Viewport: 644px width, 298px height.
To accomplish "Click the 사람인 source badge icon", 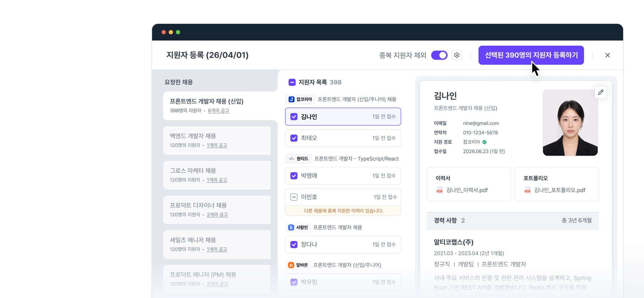I will point(291,227).
